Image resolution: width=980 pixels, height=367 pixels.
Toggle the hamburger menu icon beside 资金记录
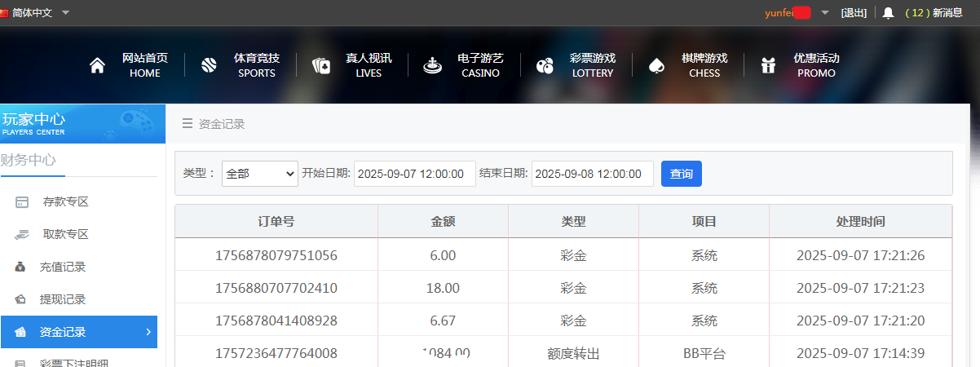188,124
